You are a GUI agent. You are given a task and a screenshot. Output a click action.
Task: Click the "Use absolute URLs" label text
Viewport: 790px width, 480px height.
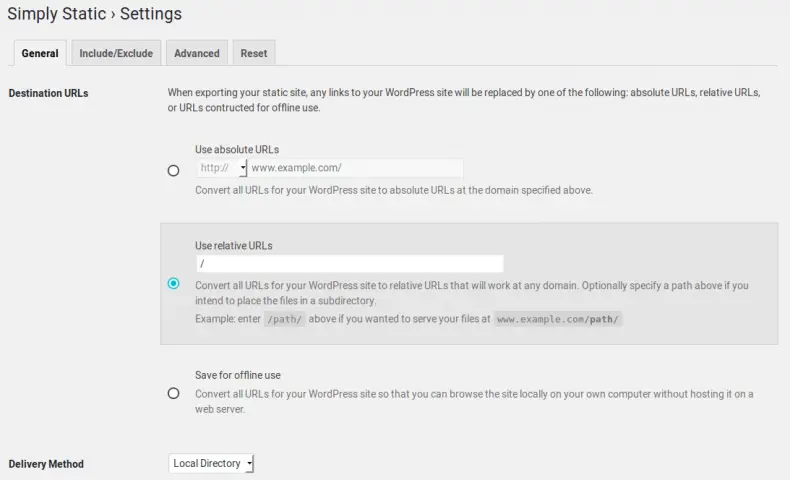237,150
